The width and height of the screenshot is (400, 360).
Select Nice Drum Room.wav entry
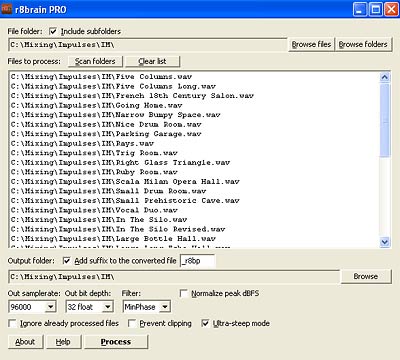(106, 124)
